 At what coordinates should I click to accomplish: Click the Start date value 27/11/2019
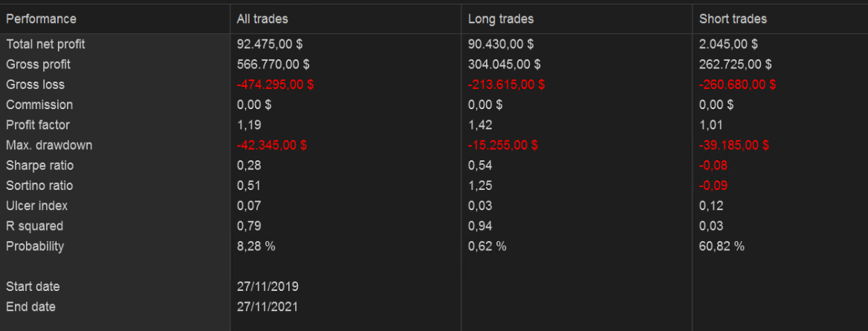click(x=268, y=286)
